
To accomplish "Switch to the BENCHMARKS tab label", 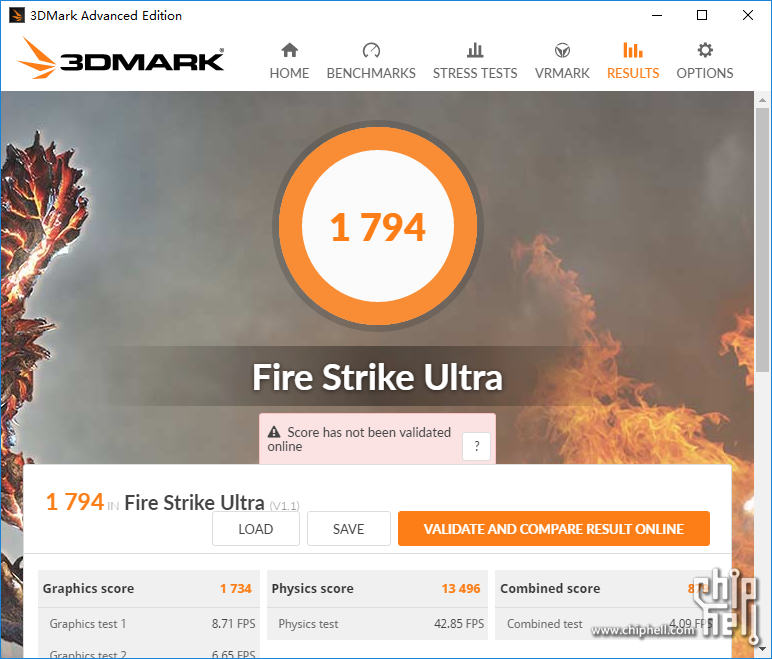I will [371, 73].
